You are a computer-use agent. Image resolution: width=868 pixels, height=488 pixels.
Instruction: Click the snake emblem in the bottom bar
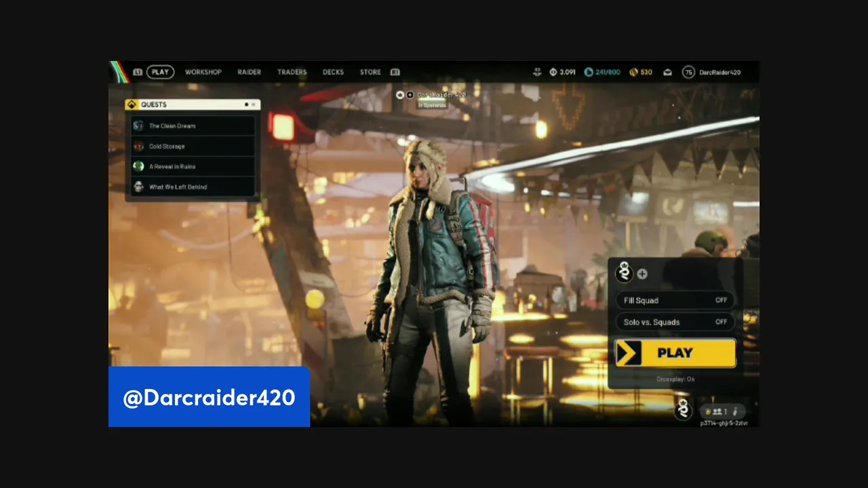[x=683, y=409]
